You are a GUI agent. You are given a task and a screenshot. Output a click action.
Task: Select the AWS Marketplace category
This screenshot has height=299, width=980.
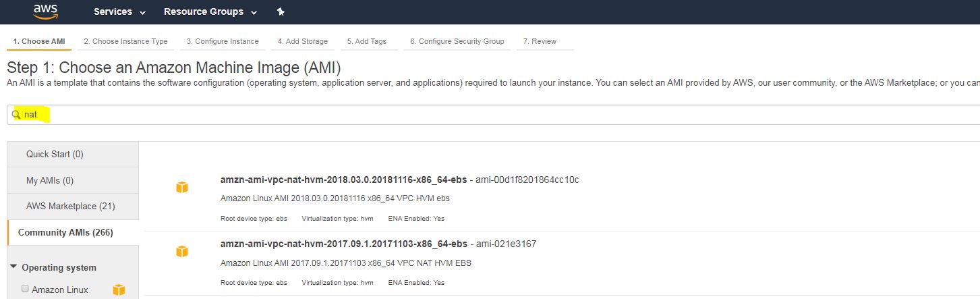tap(71, 206)
